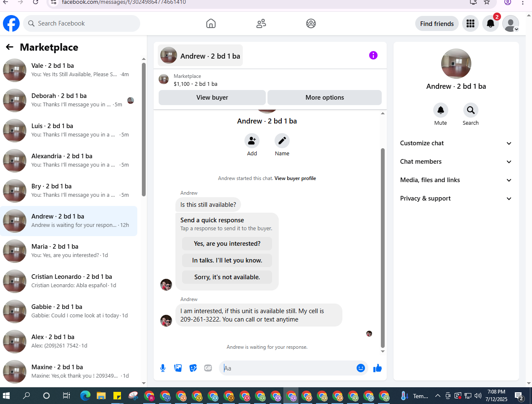The image size is (532, 404).
Task: Click the chat message scrollbar
Action: (383, 248)
